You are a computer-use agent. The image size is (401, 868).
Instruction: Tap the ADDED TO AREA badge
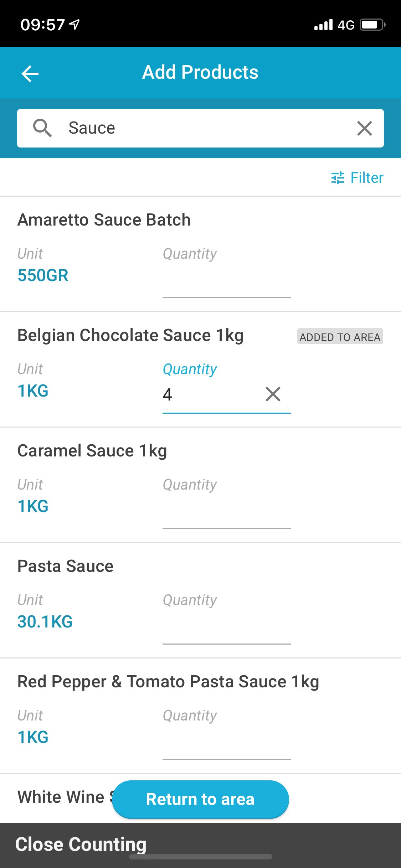pyautogui.click(x=340, y=337)
